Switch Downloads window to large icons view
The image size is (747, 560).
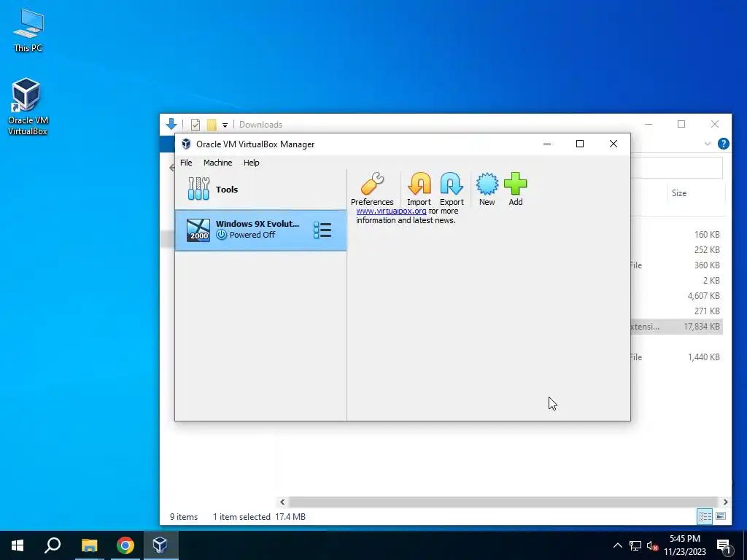tap(721, 516)
